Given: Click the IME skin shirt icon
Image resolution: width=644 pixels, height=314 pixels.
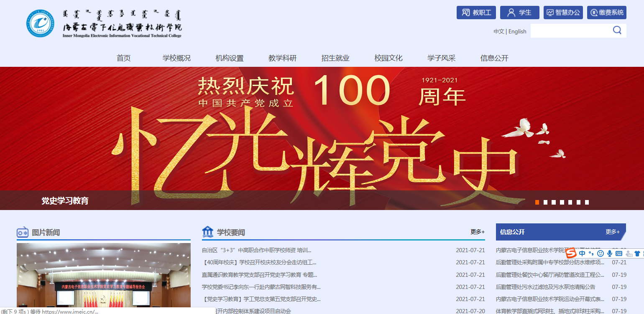Looking at the screenshot, I should point(637,253).
